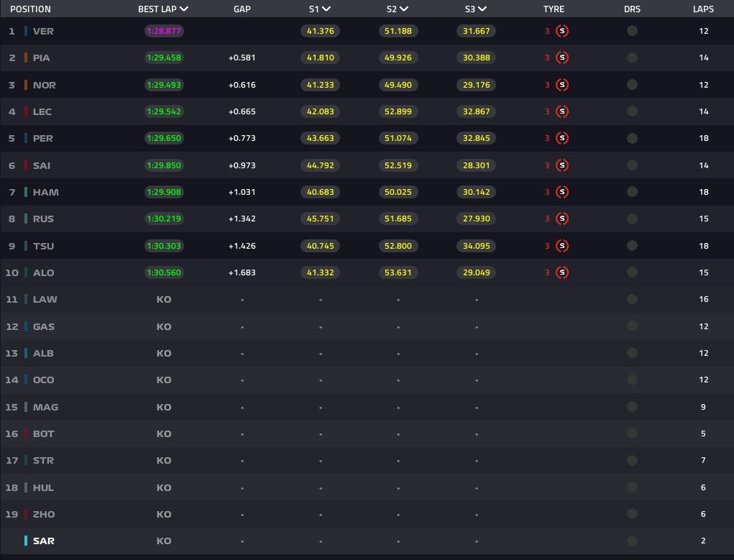Open the BEST LAP column dropdown
This screenshot has height=560, width=734.
tap(184, 9)
